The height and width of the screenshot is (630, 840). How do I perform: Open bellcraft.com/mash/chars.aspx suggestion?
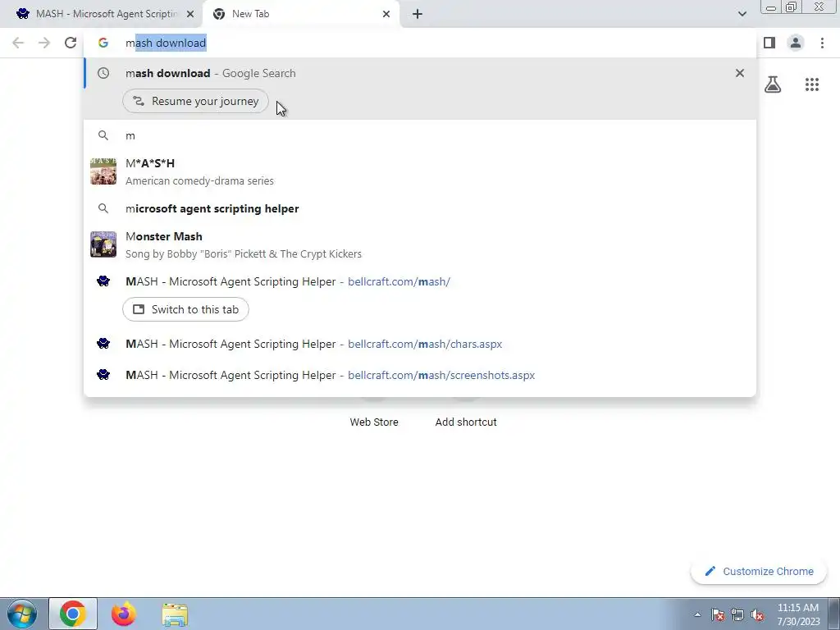(x=420, y=344)
